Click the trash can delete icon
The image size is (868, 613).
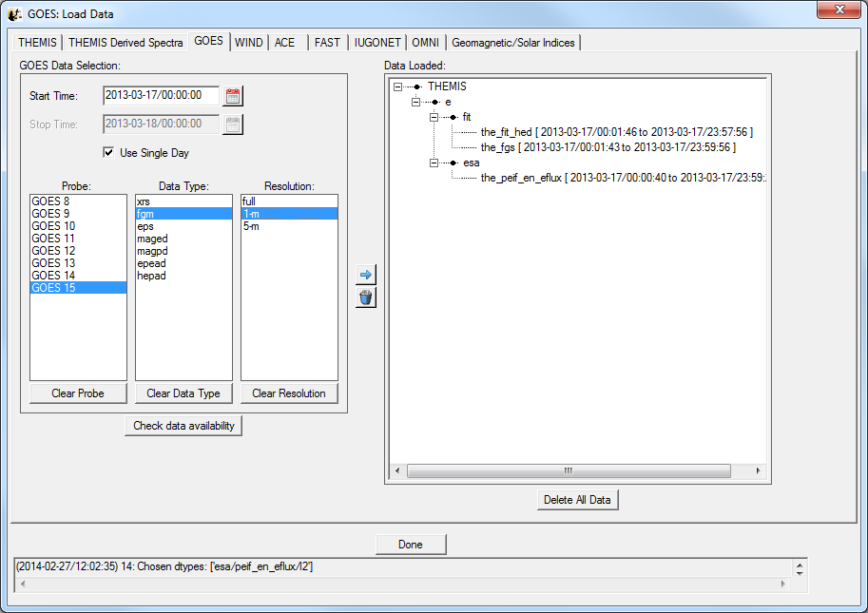coord(365,297)
